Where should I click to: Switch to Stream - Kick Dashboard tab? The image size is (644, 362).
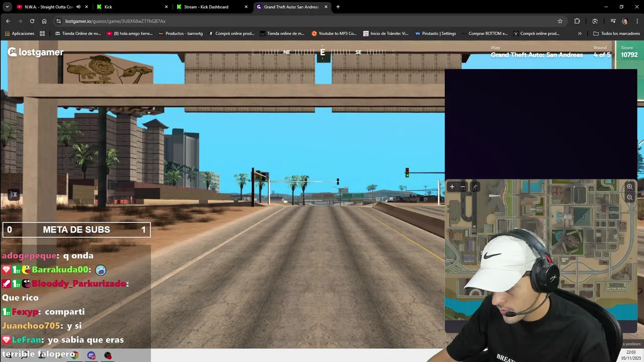coord(212,7)
